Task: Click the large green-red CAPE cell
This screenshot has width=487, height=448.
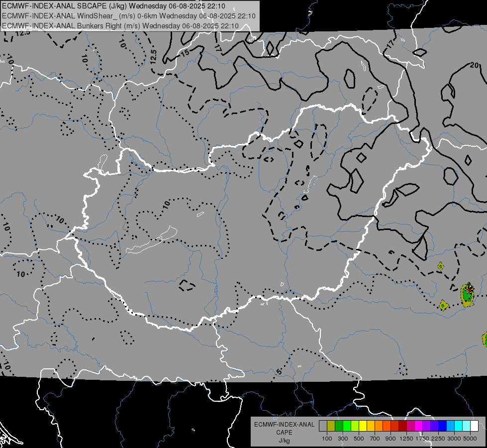Action: [468, 294]
